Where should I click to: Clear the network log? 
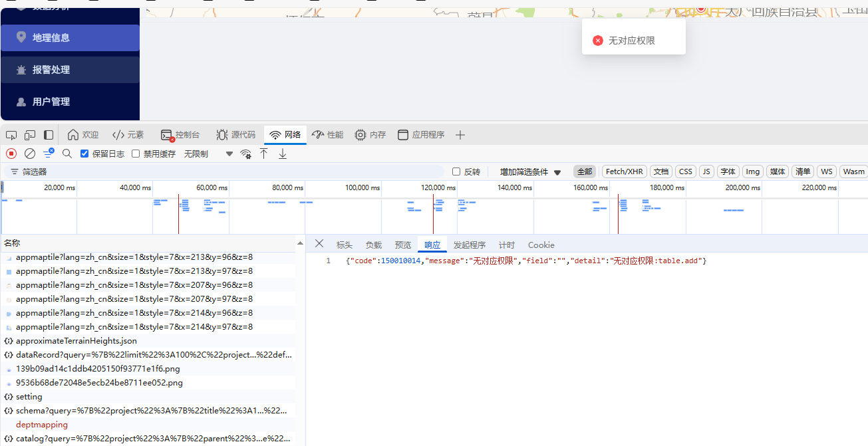(x=30, y=154)
